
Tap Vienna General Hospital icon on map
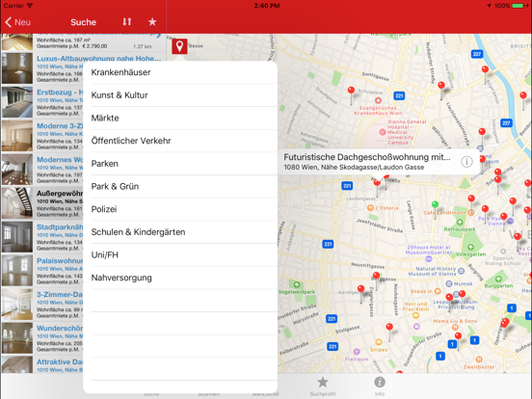(383, 132)
